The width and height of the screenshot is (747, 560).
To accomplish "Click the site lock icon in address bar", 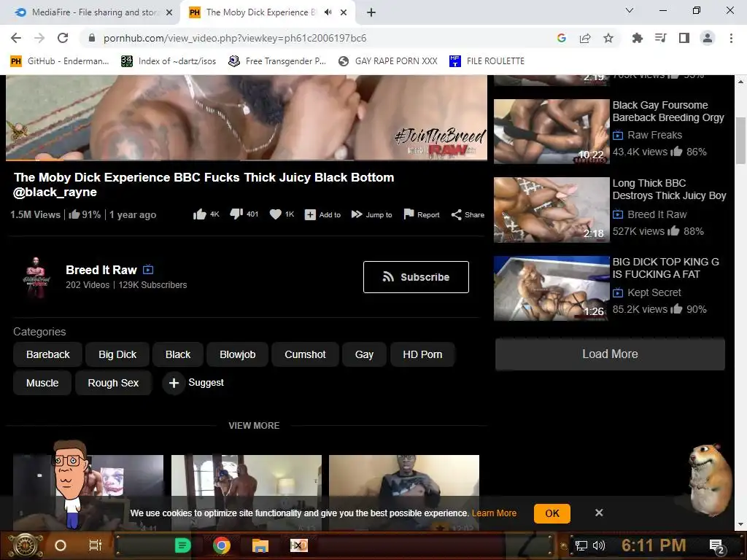I will click(x=92, y=38).
